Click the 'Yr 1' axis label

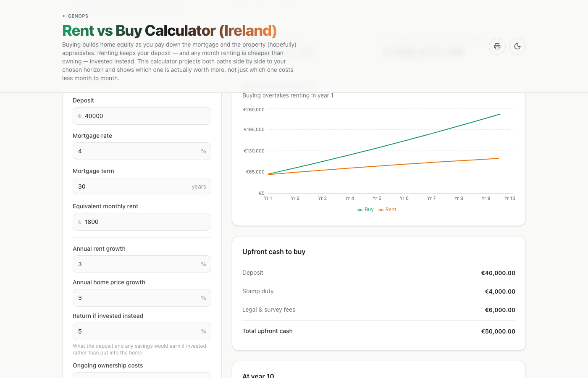click(x=268, y=198)
